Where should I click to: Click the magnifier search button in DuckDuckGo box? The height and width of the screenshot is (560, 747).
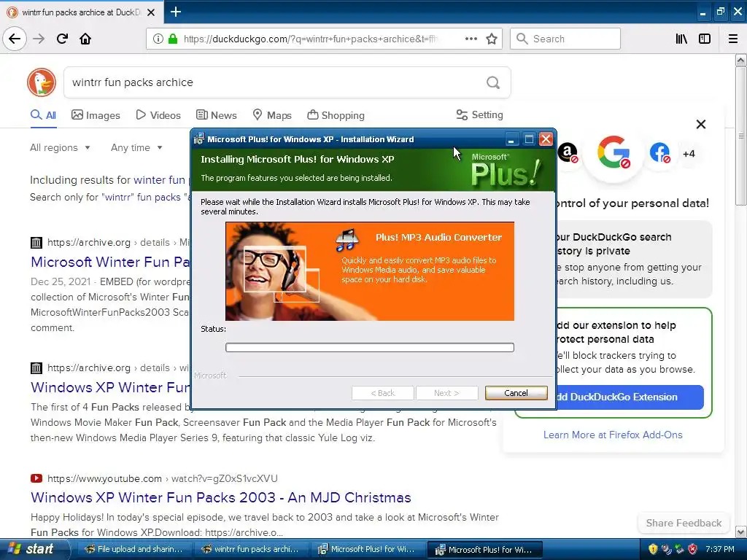click(x=493, y=82)
